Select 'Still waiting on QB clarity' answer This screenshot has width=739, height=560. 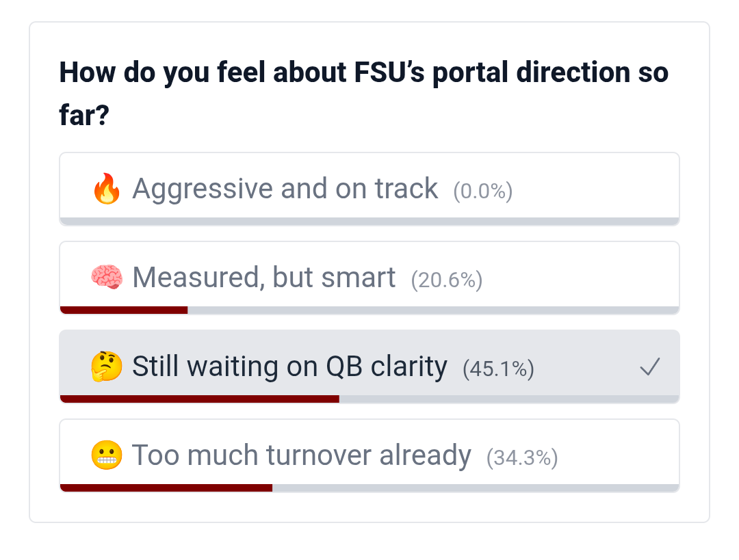pos(289,367)
